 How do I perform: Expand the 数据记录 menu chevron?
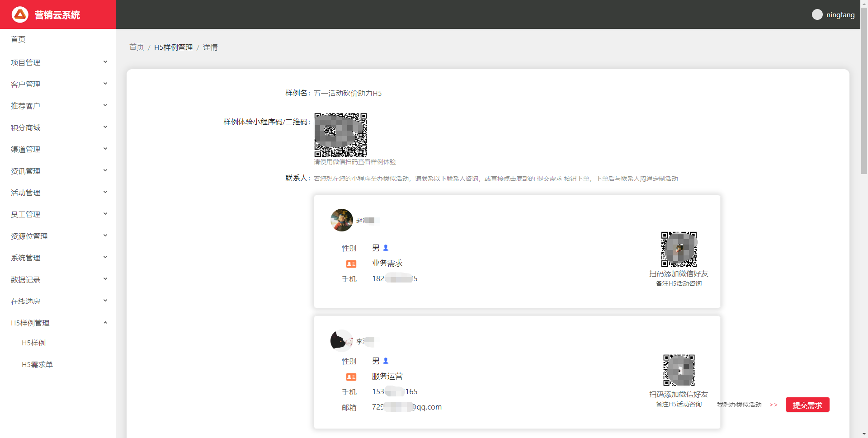(x=105, y=279)
